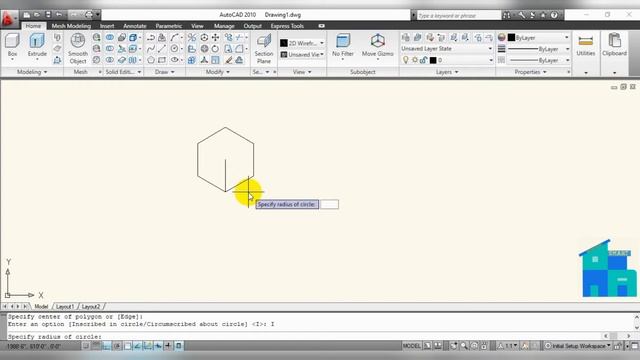Click the Layer Properties icon

pos(406,38)
